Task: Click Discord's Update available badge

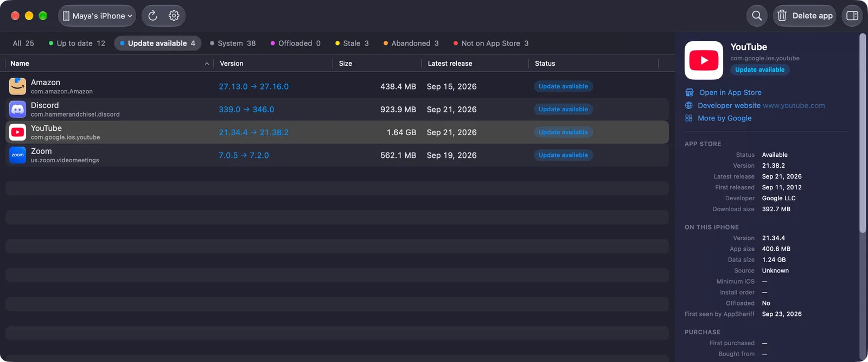Action: (563, 109)
